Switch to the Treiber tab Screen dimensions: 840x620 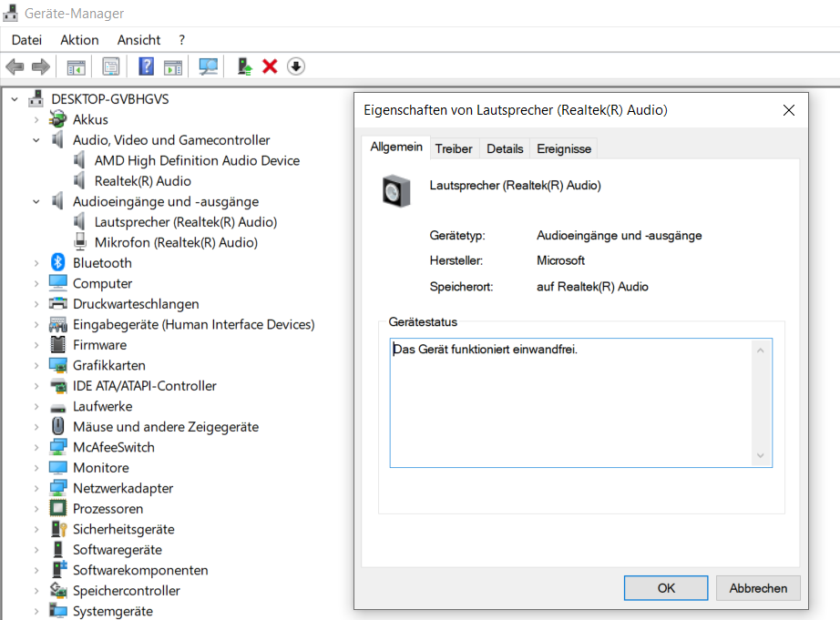coord(454,148)
